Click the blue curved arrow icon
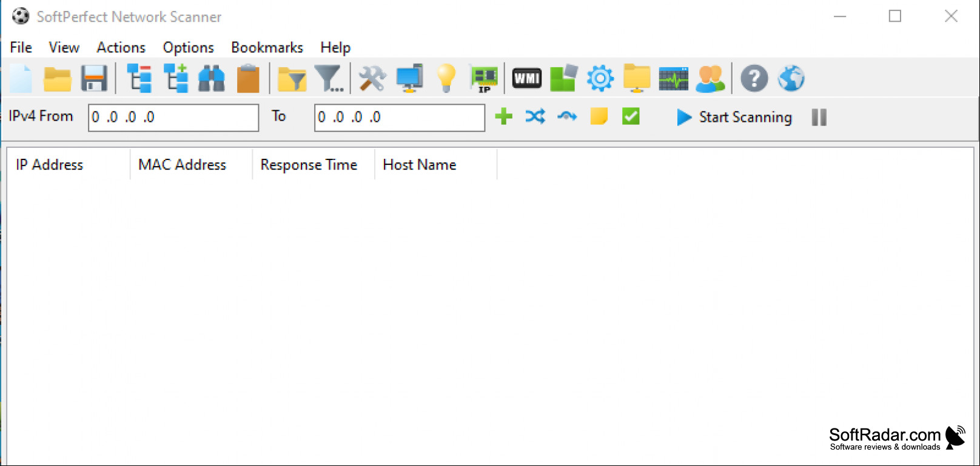980x466 pixels. point(567,116)
